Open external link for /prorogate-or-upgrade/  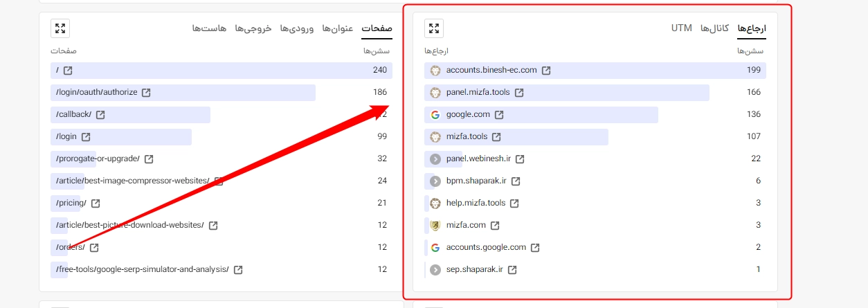coord(149,159)
